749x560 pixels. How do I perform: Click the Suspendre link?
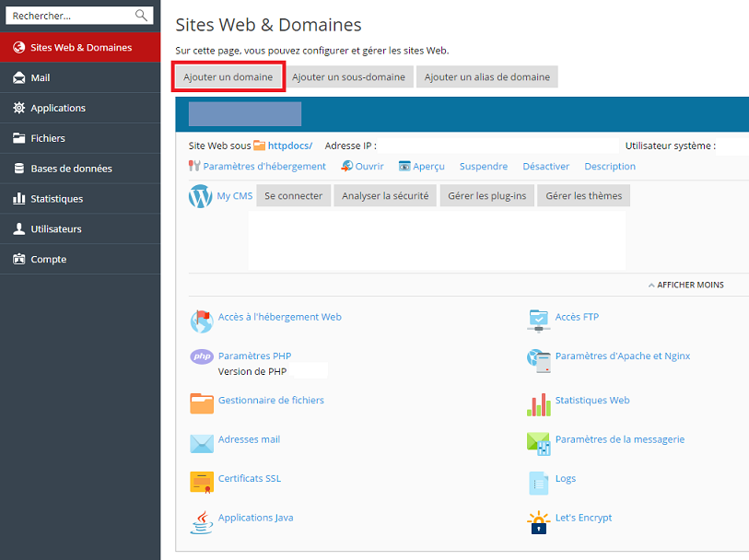(x=484, y=166)
